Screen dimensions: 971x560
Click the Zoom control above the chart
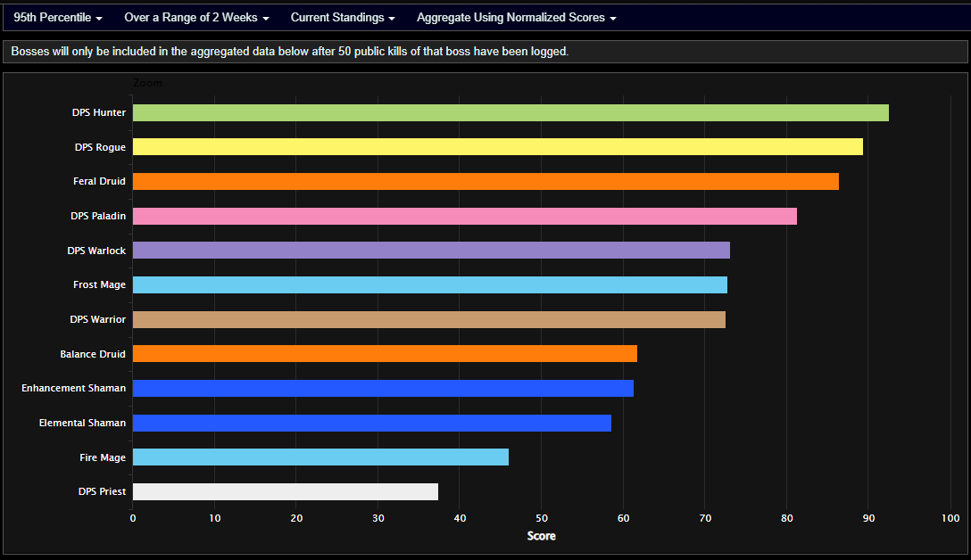[147, 83]
